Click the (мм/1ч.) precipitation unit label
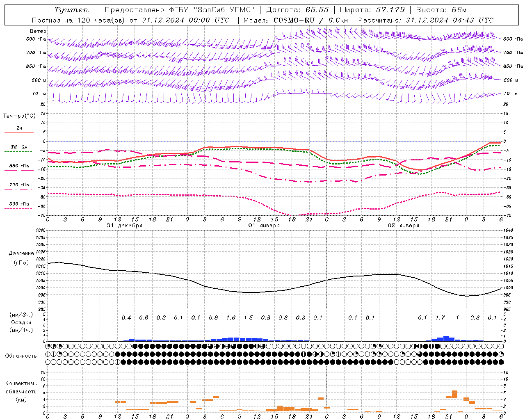The width and height of the screenshot is (525, 420). (21, 330)
